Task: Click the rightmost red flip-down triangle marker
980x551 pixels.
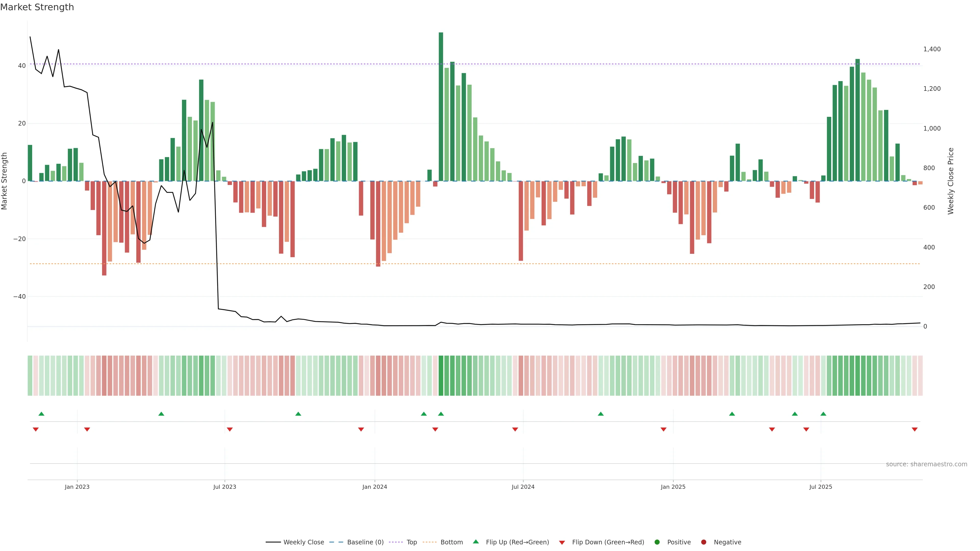Action: [x=915, y=429]
